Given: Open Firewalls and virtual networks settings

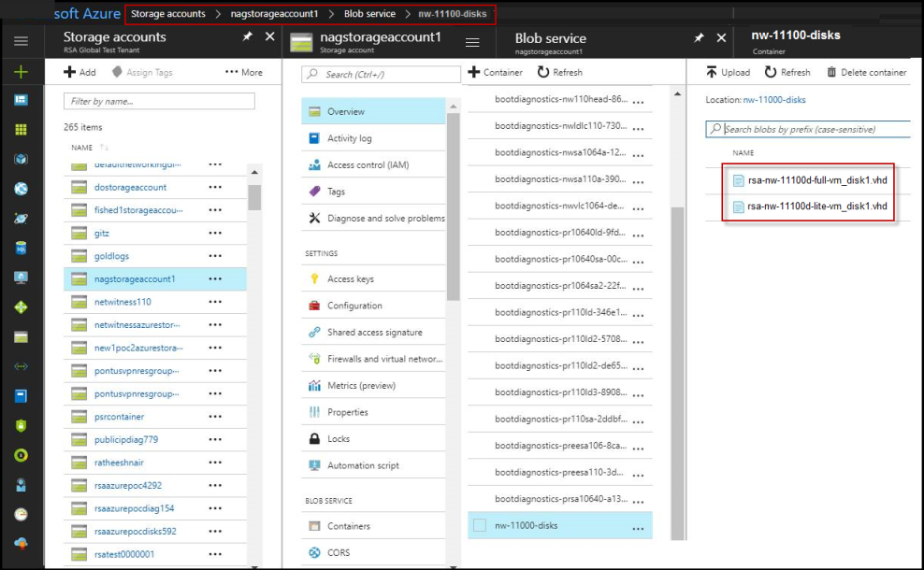Looking at the screenshot, I should click(384, 359).
